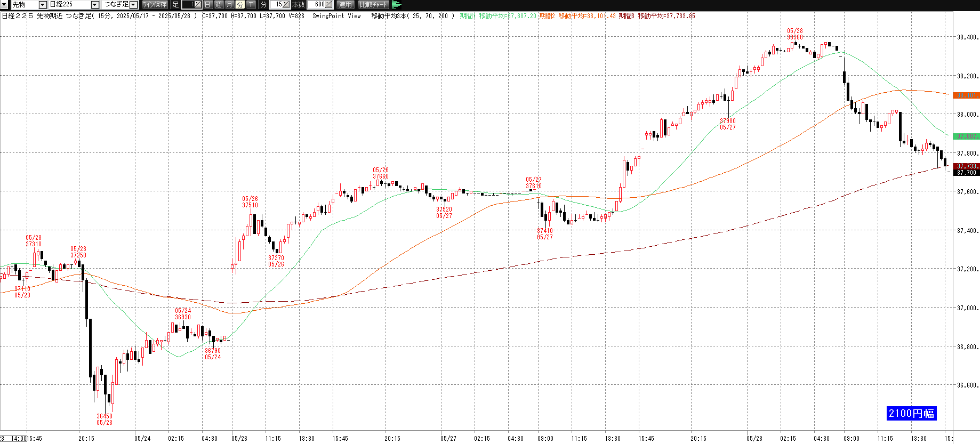This screenshot has height=444, width=980.
Task: Switch to weekly 週 candle timeframe
Action: click(x=219, y=5)
